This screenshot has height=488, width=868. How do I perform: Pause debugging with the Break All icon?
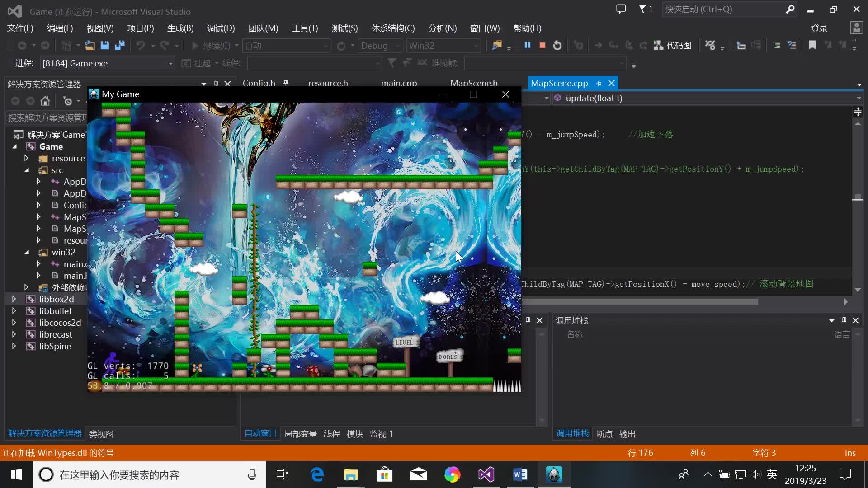[527, 45]
